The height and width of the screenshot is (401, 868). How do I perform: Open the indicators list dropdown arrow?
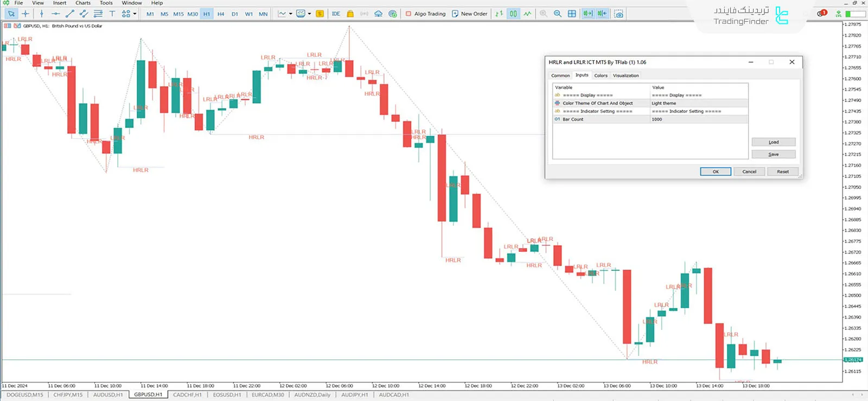[291, 14]
